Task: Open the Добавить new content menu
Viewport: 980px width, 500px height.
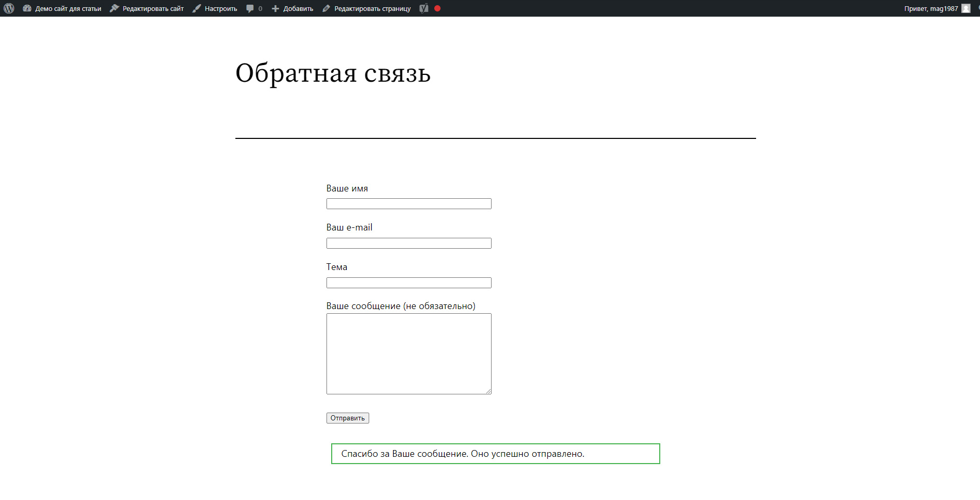Action: pos(298,8)
